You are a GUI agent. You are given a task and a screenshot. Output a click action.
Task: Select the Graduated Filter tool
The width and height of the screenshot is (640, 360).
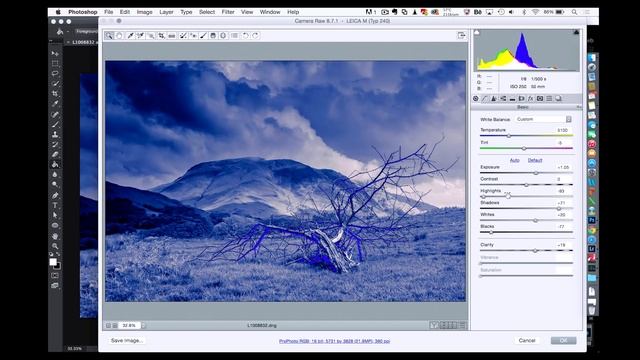(213, 36)
